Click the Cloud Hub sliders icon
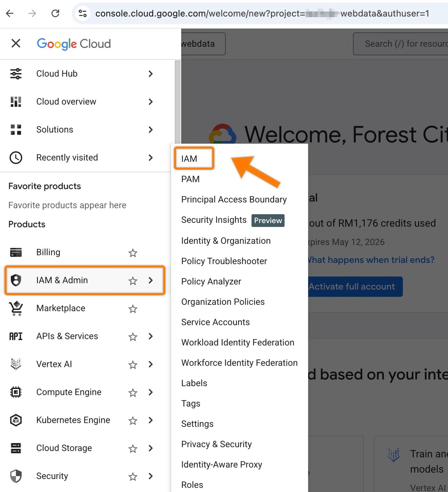448x492 pixels. pyautogui.click(x=16, y=74)
